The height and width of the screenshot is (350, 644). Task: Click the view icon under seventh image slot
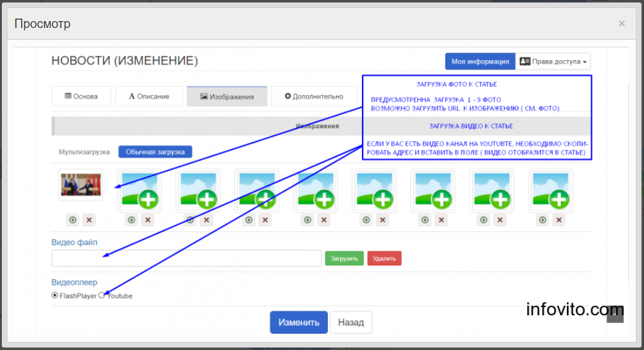coord(425,220)
